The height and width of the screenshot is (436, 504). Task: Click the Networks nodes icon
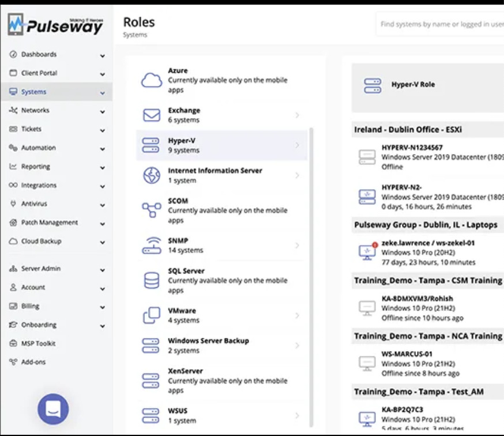[13, 110]
